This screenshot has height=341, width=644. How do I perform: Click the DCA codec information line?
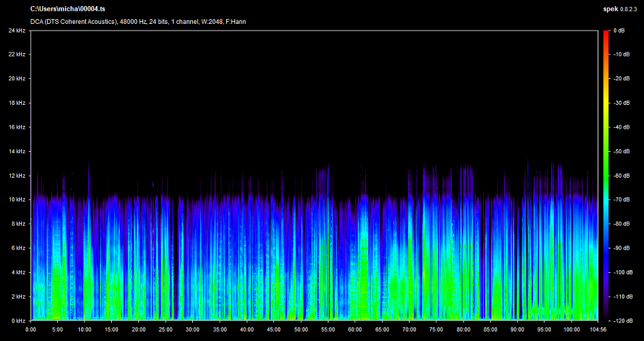[138, 22]
